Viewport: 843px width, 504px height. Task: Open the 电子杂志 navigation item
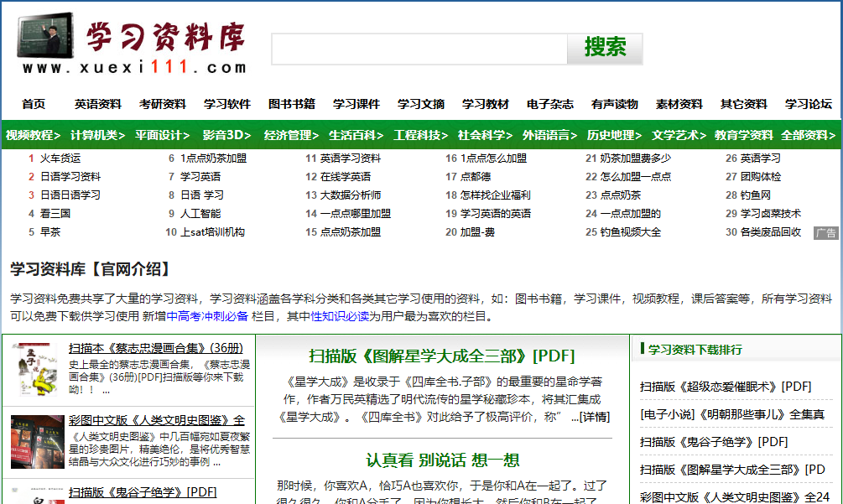(x=550, y=104)
